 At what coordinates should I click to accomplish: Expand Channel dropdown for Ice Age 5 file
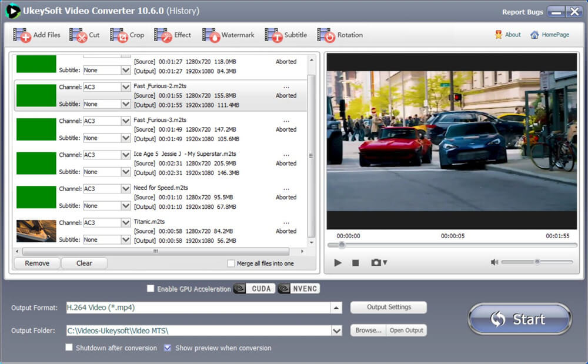tap(126, 155)
